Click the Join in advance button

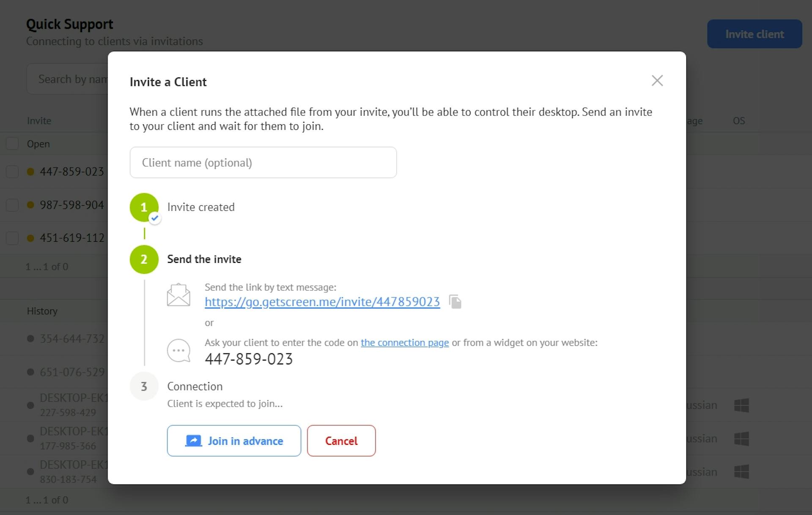tap(233, 441)
